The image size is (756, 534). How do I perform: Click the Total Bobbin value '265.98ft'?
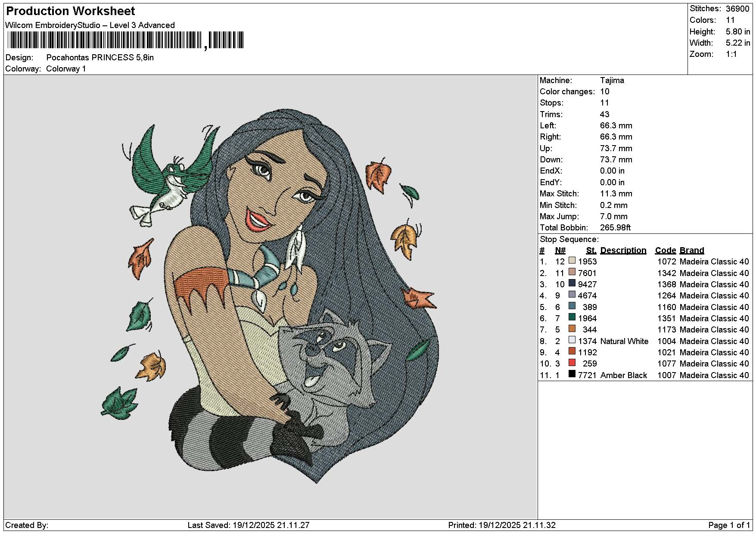tap(615, 228)
